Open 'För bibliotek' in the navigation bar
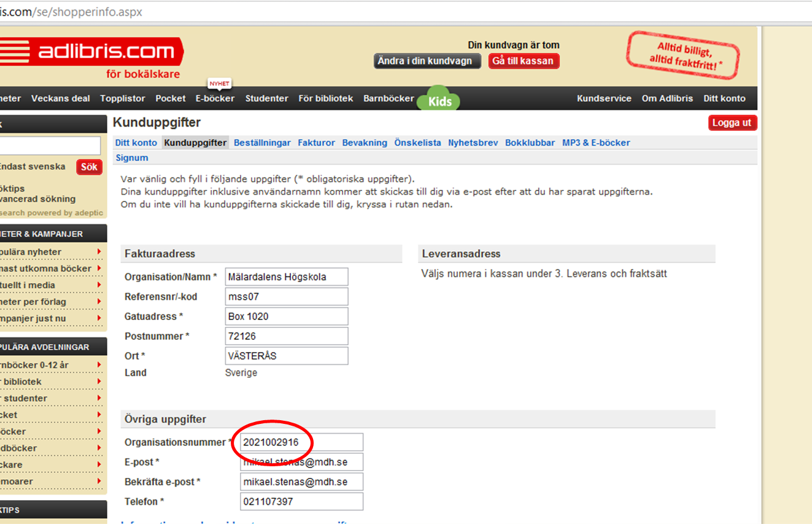This screenshot has width=812, height=524. [326, 98]
